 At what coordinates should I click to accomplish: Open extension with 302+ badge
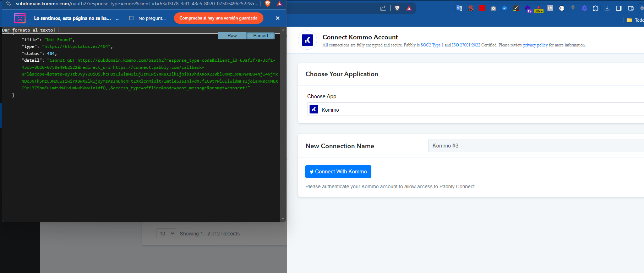coord(539,9)
